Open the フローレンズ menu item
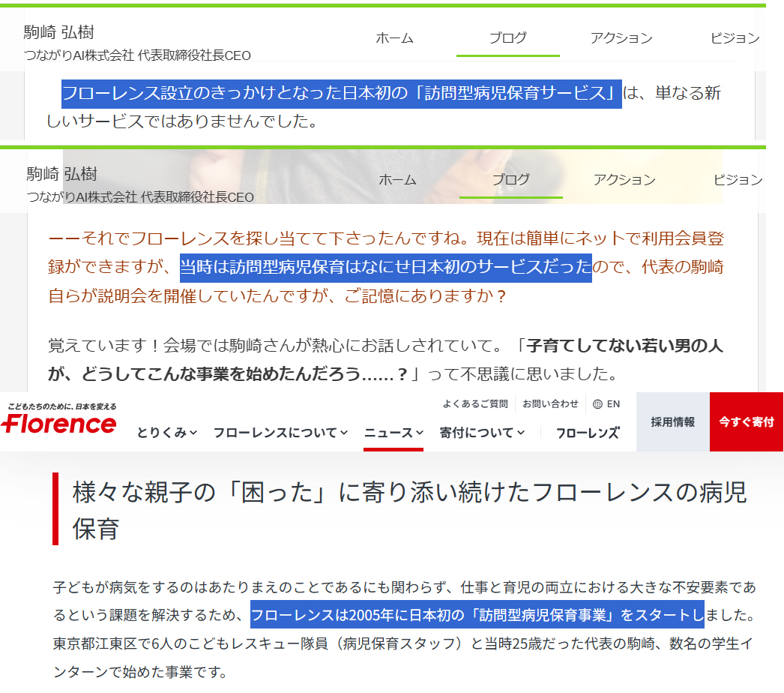The image size is (784, 693). coord(588,432)
